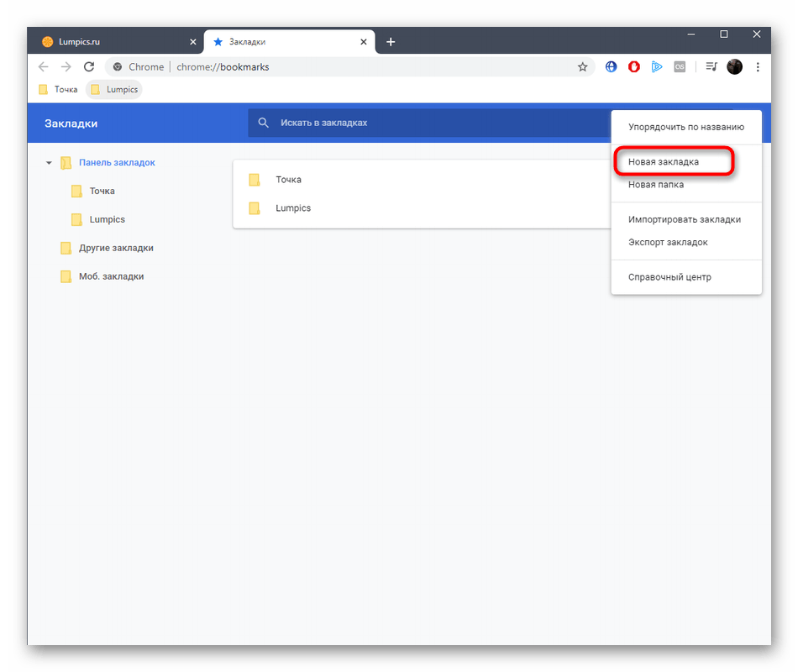Viewport: 798px width, 672px height.
Task: Select Панель закладок in the sidebar
Action: (x=117, y=162)
